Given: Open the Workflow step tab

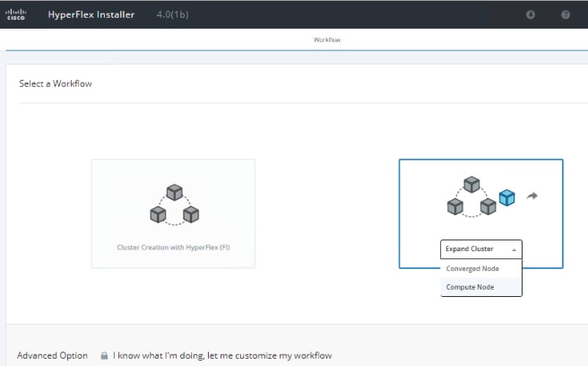Looking at the screenshot, I should click(x=327, y=39).
